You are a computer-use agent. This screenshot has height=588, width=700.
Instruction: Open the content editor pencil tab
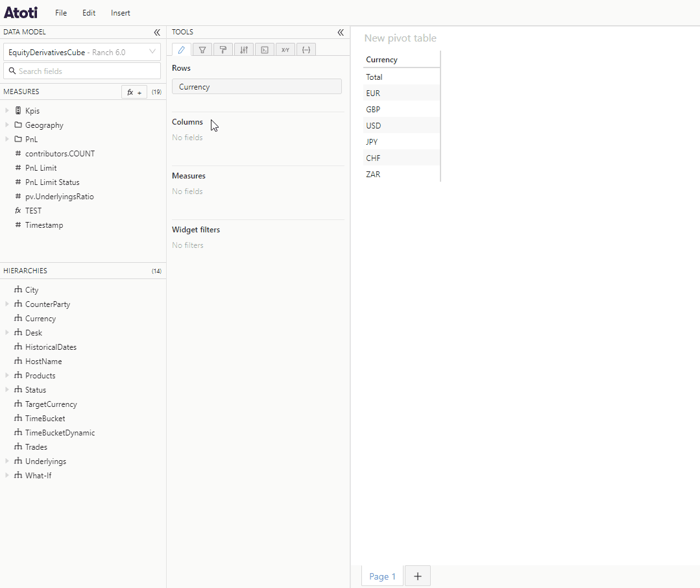tap(181, 49)
